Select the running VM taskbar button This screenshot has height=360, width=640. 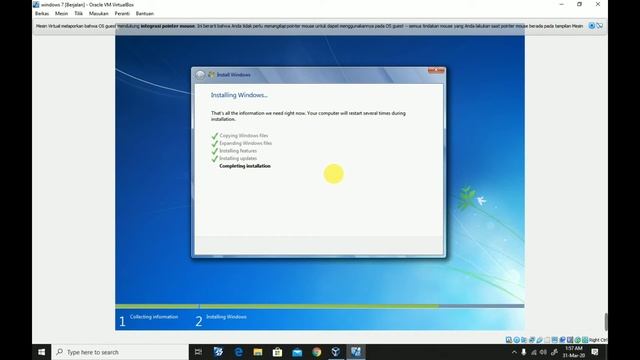[x=356, y=352]
